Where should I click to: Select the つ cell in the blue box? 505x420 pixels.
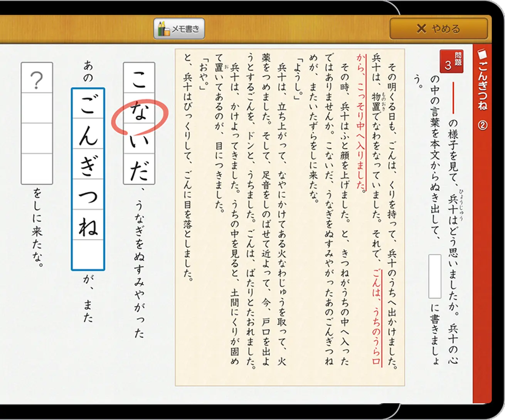88,194
